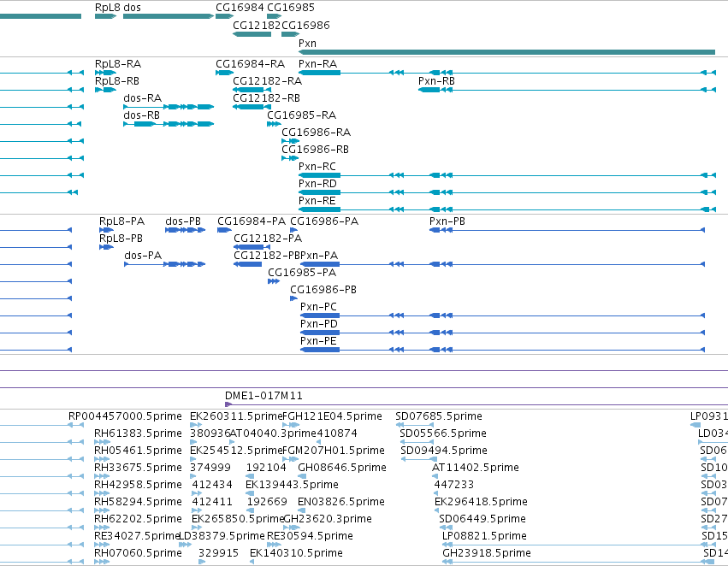
Task: Select the CG16985-PA protein label
Action: pyautogui.click(x=302, y=273)
